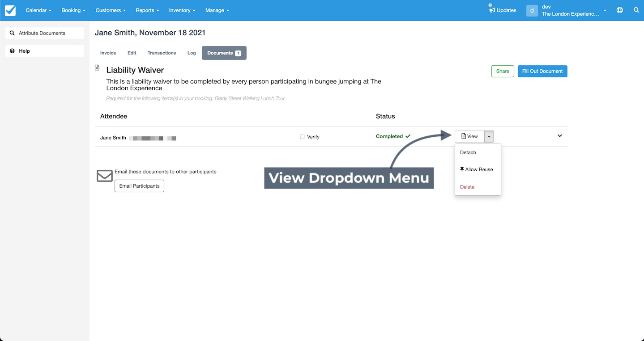Open the Booking dropdown menu
The width and height of the screenshot is (644, 341).
pyautogui.click(x=73, y=10)
